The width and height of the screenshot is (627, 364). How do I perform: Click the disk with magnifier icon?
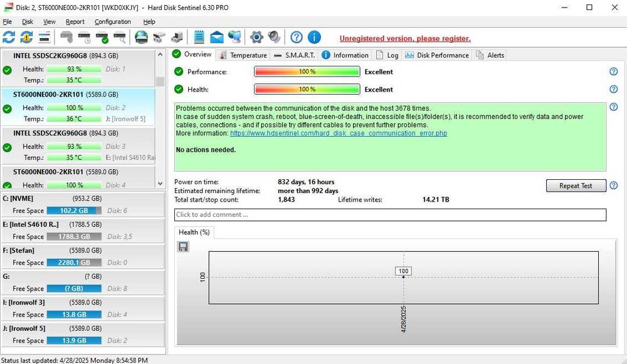pyautogui.click(x=120, y=37)
